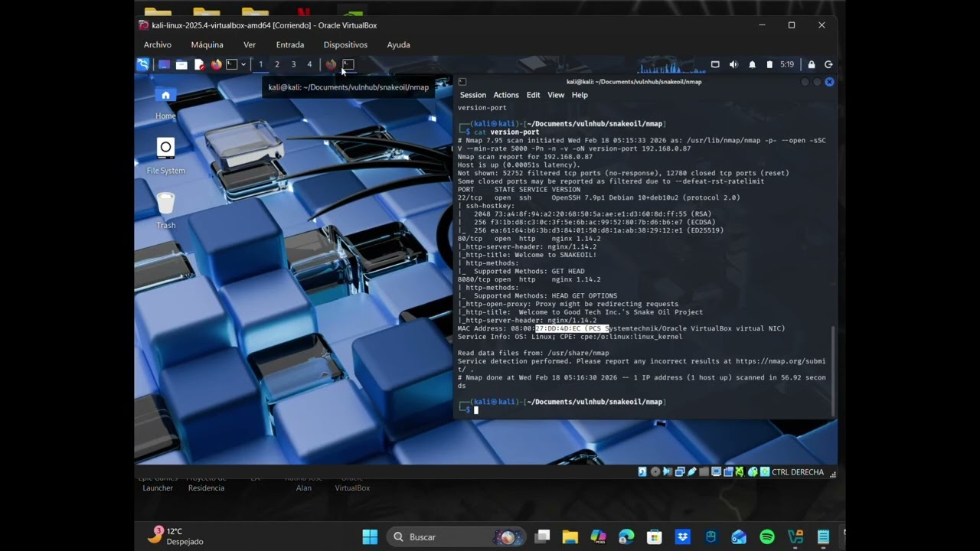
Task: Click the 5:19 clock in Kali panel
Action: click(x=787, y=64)
